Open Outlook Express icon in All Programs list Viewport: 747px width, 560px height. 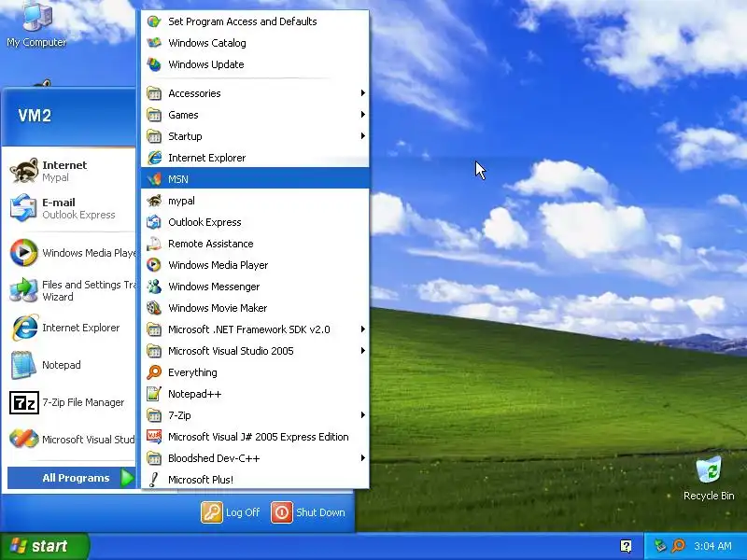pyautogui.click(x=154, y=222)
